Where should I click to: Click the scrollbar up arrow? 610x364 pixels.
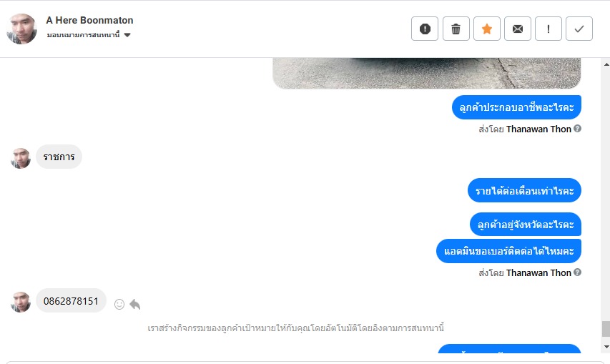(606, 64)
